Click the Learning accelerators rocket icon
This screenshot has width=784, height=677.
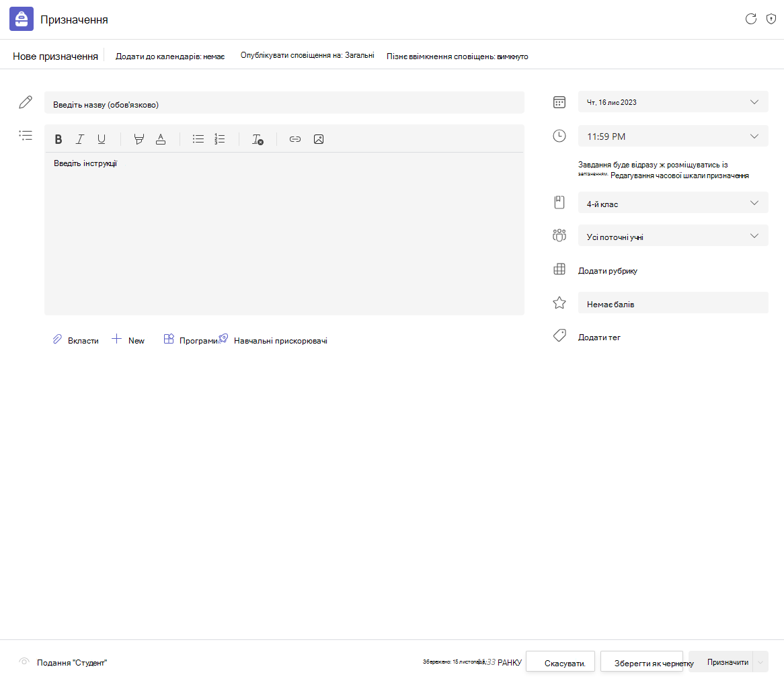point(223,339)
